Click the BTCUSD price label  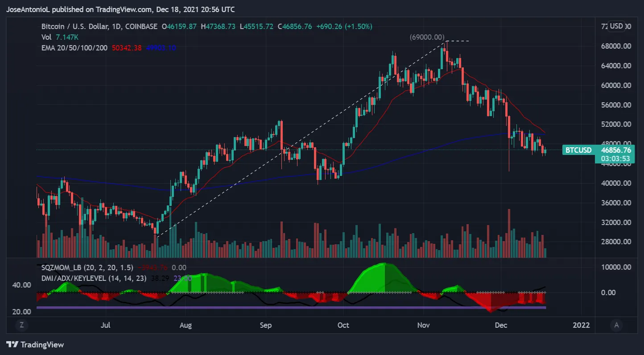point(578,150)
